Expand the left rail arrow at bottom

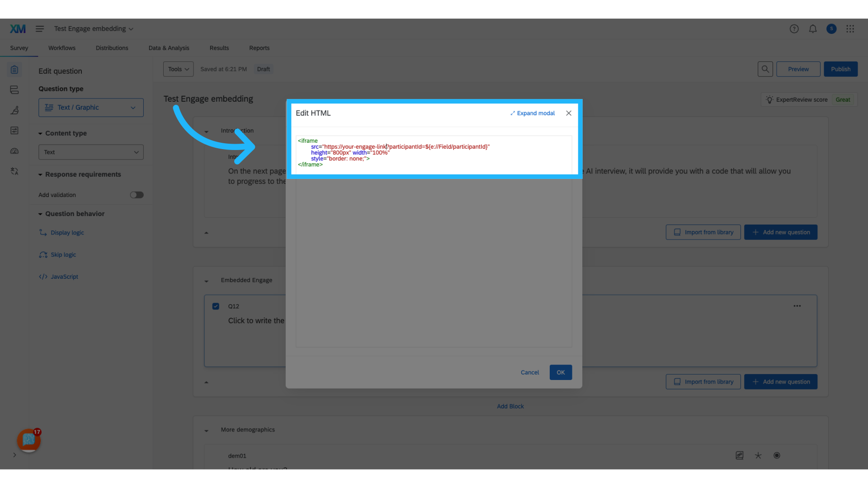click(x=14, y=455)
